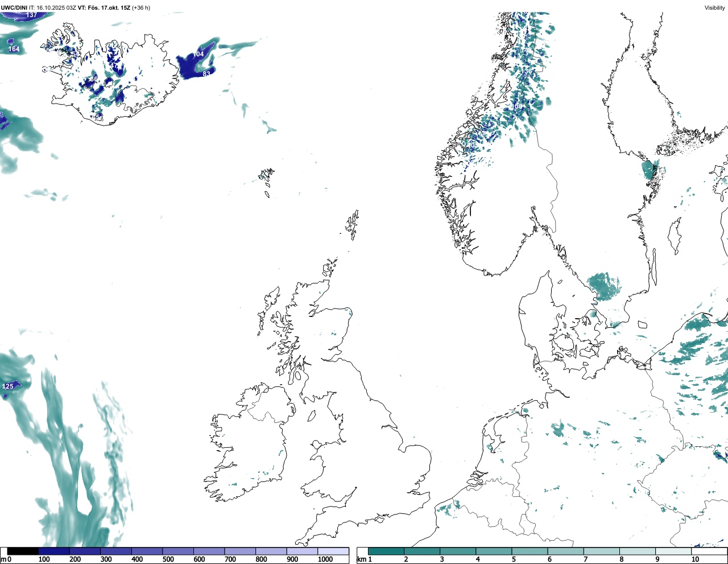Click the 'Visibility' title label
Viewport: 728px width, 564px height.
715,8
